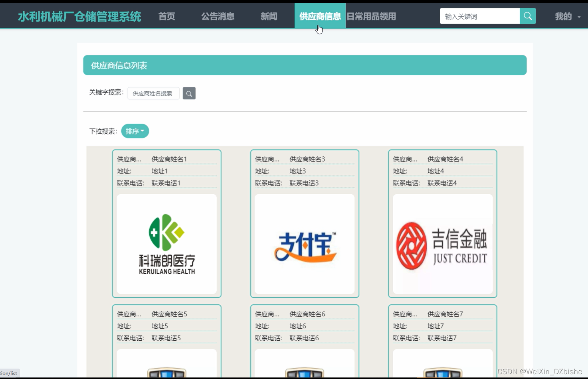
Task: Click the 供应商姓名5 text
Action: pyautogui.click(x=169, y=314)
